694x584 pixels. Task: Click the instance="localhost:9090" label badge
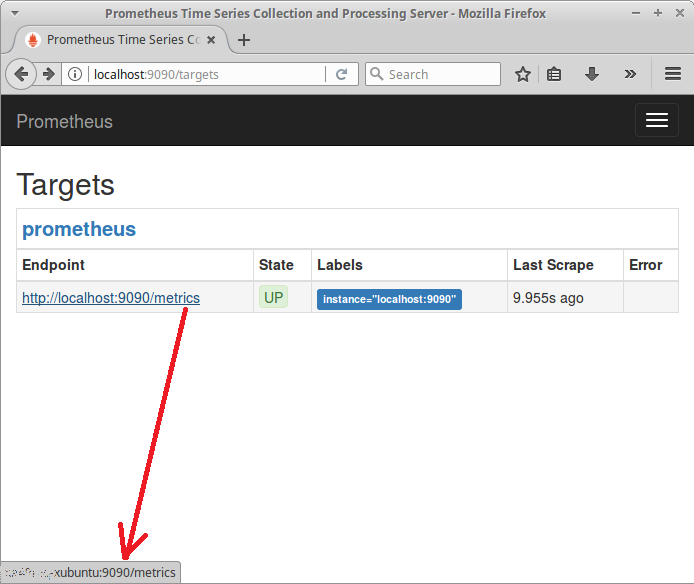[x=389, y=299]
